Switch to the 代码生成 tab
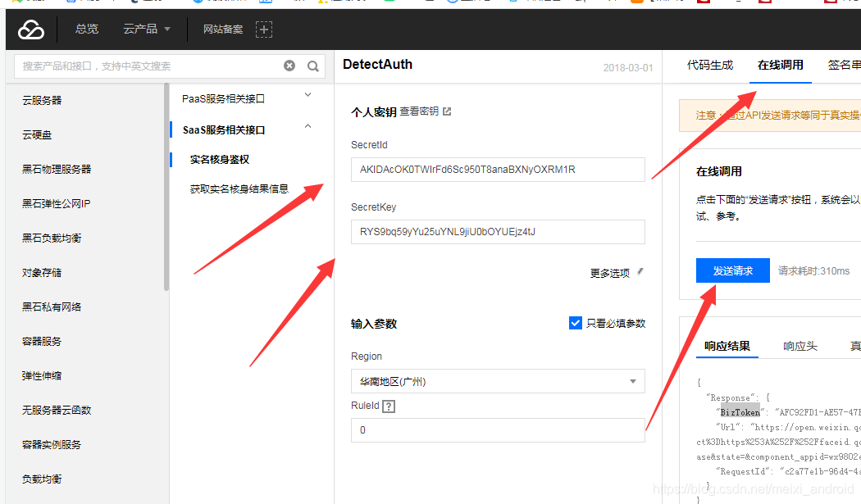This screenshot has width=861, height=504. pos(710,65)
